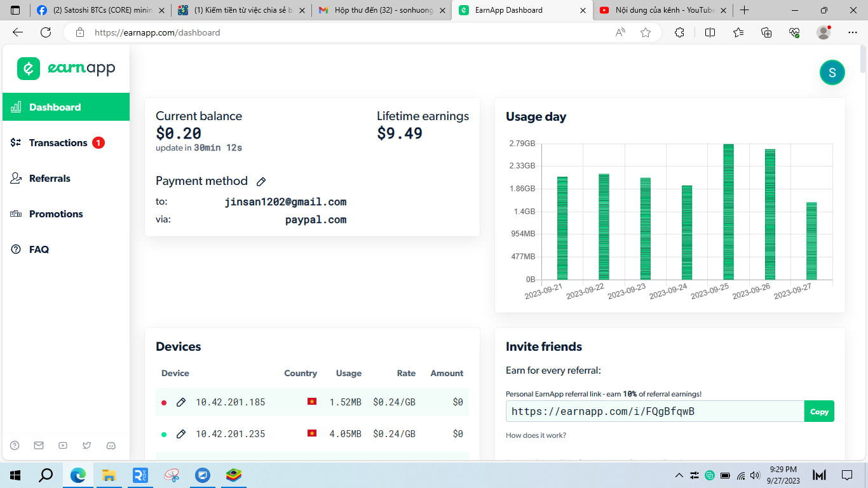Click the edit pencil for device 10.42.201.235
This screenshot has height=488, width=868.
(x=181, y=434)
